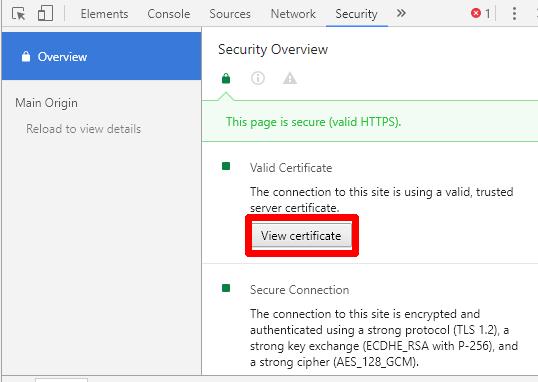538x382 pixels.
Task: Open the DevTools three-dot menu
Action: pyautogui.click(x=514, y=13)
